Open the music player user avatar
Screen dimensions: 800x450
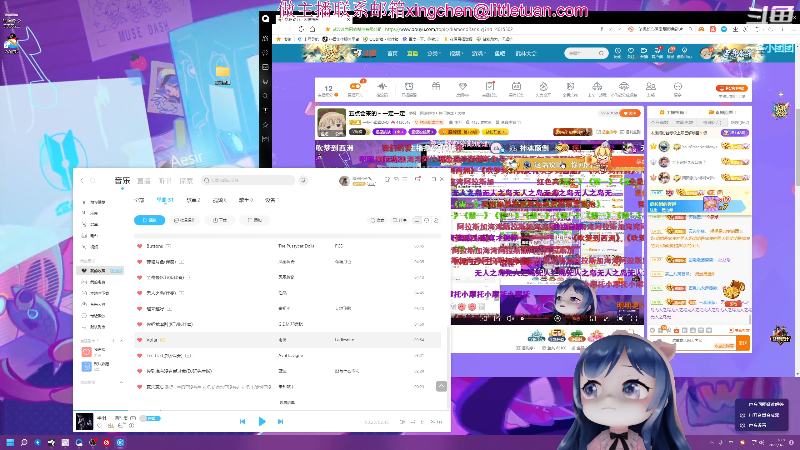click(344, 181)
